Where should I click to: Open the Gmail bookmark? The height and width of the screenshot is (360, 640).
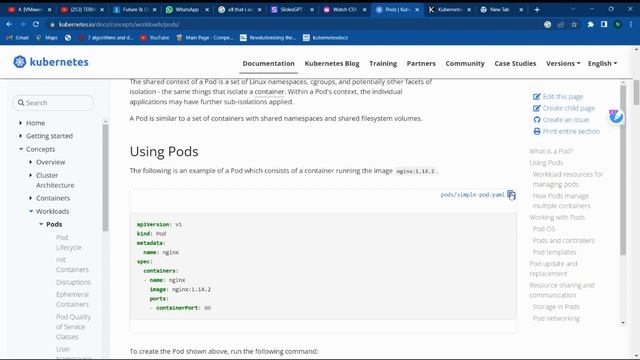[x=18, y=38]
